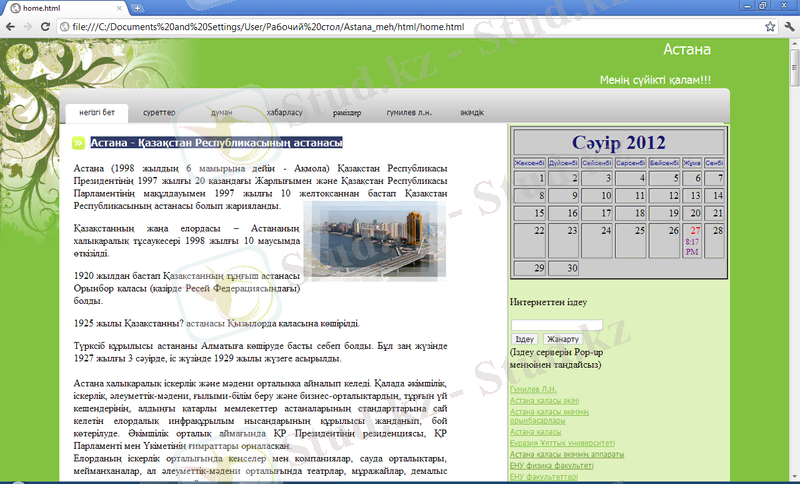Click the Astana city photo
The height and width of the screenshot is (484, 800).
[375, 241]
